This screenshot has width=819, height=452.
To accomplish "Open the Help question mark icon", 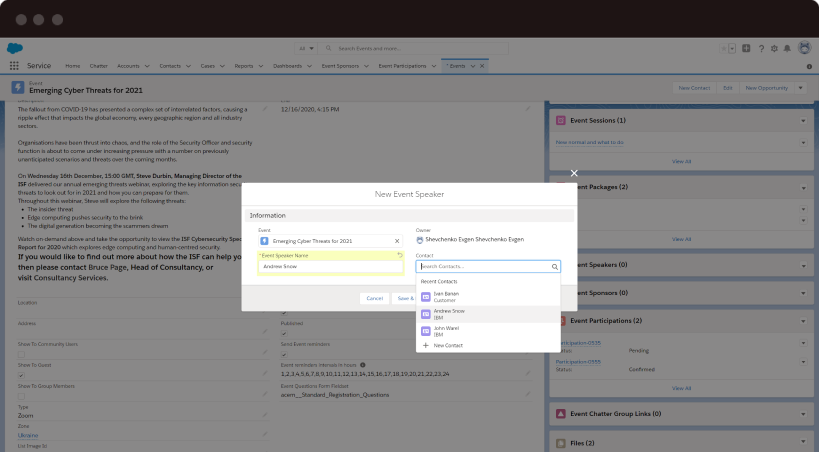I will pyautogui.click(x=762, y=49).
